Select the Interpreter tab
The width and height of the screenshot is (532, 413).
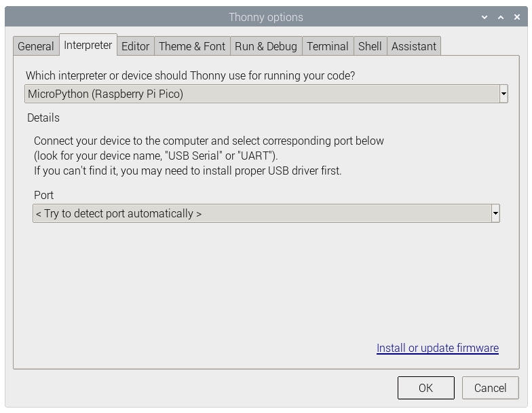(x=88, y=45)
